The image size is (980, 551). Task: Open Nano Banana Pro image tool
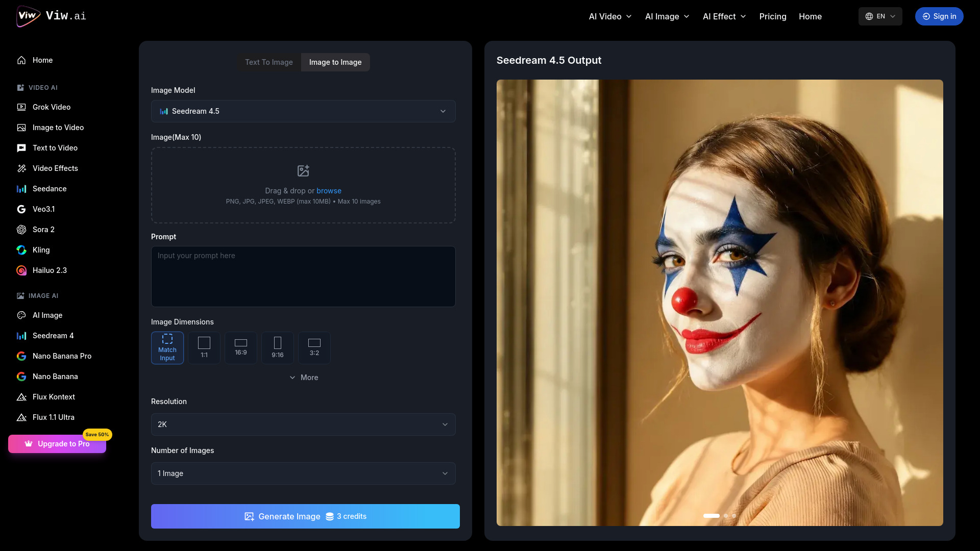[x=61, y=356]
